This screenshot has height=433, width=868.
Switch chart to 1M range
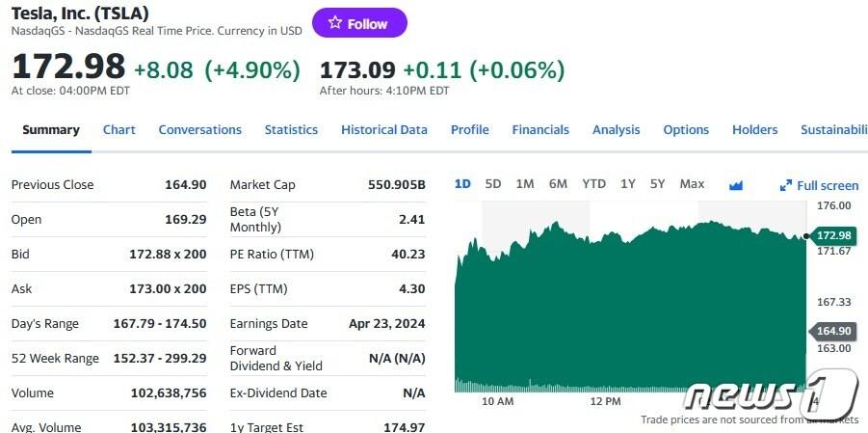(x=525, y=184)
